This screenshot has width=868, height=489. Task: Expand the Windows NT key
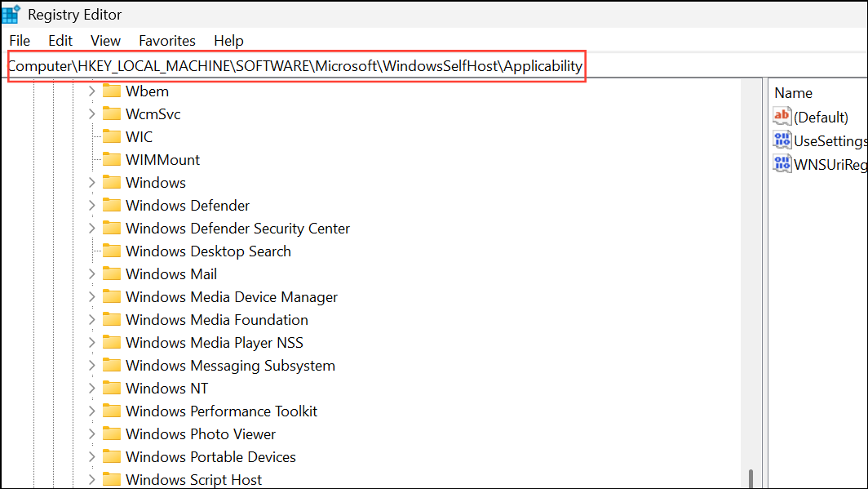(x=92, y=389)
